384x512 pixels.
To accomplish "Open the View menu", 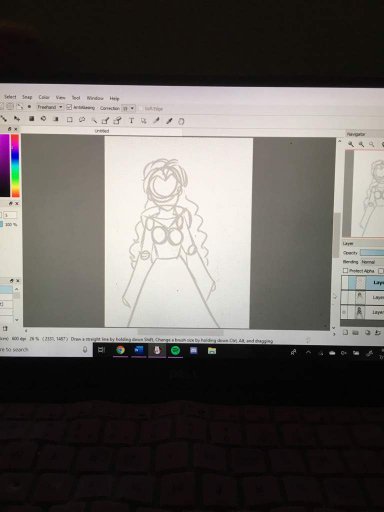I will point(60,98).
